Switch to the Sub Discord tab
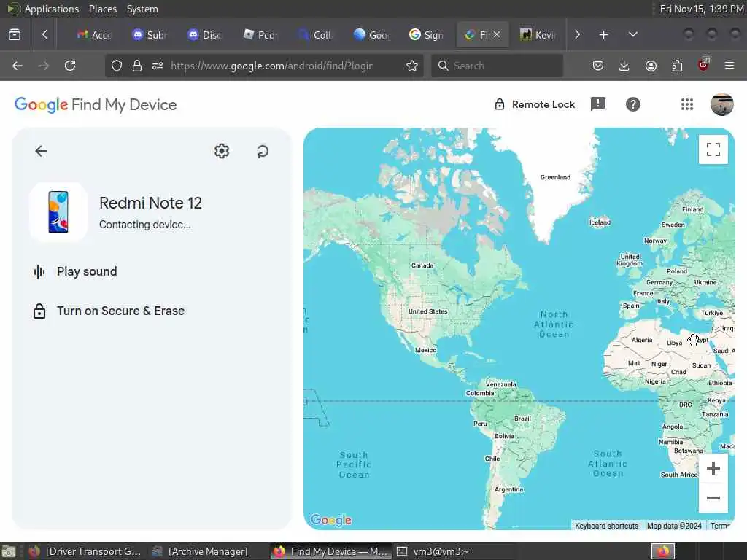747x560 pixels. click(149, 35)
